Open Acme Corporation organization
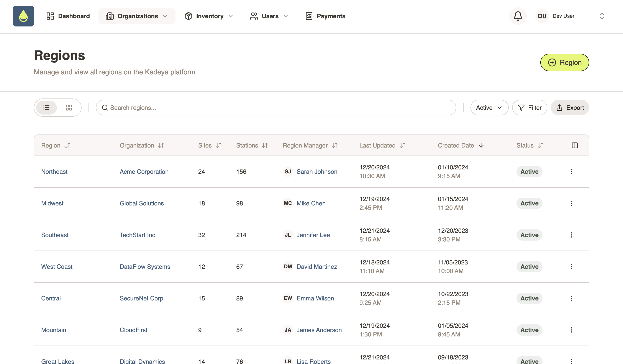The width and height of the screenshot is (623, 364). (x=144, y=172)
